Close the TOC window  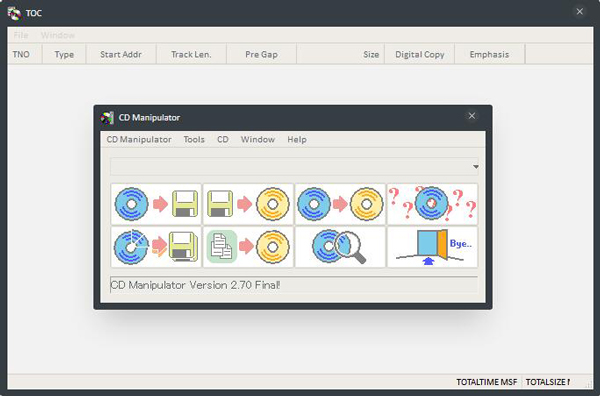pyautogui.click(x=580, y=12)
